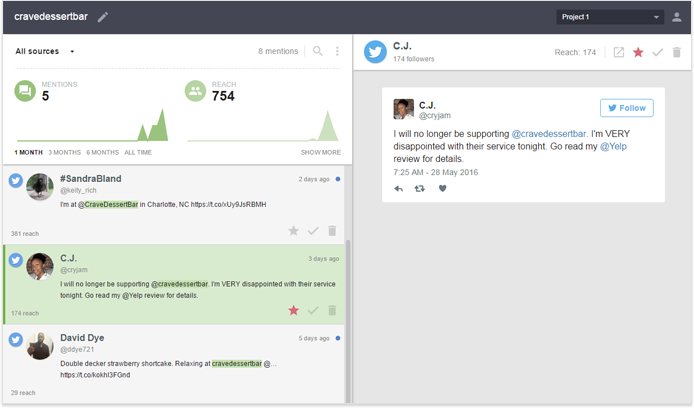Click the reach graph
The height and width of the screenshot is (408, 694).
(264, 126)
